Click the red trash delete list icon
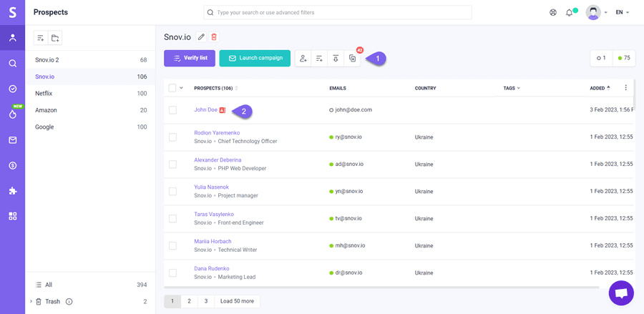644x314 pixels. 213,37
